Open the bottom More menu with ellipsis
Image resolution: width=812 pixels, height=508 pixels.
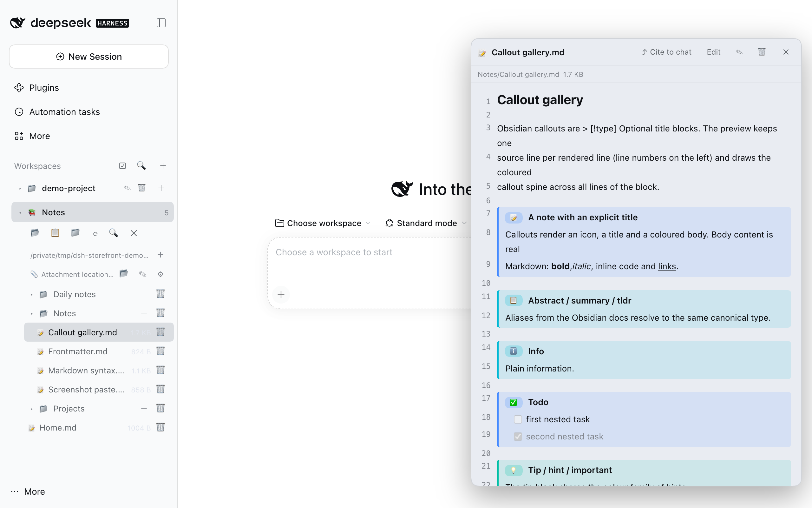click(x=28, y=491)
